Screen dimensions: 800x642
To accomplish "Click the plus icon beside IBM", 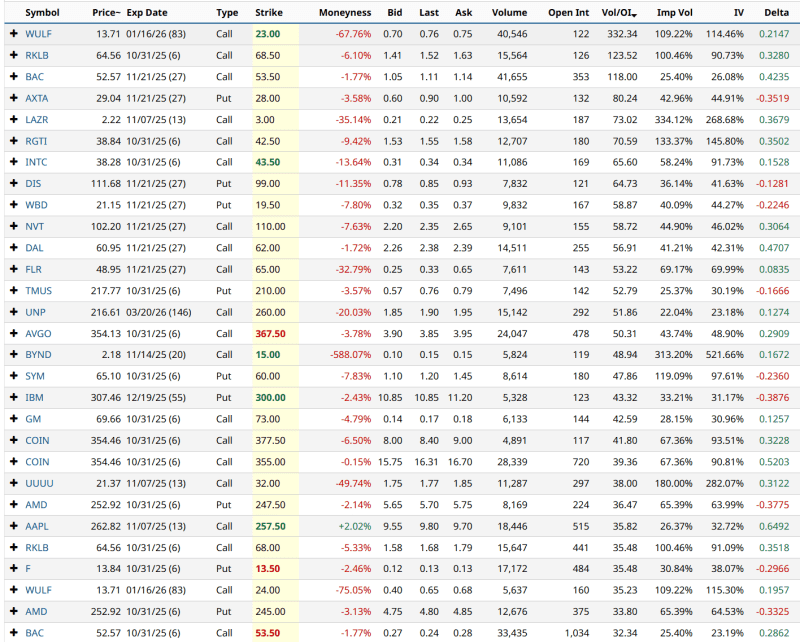I will [13, 398].
